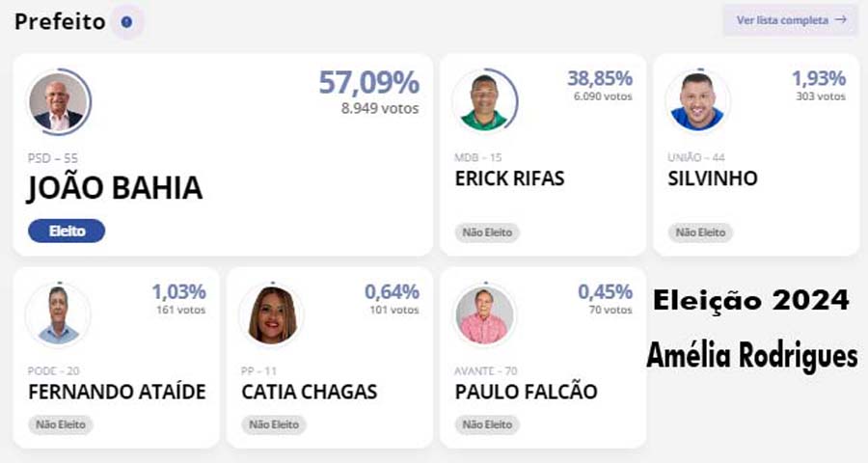Viewport: 868px width, 463px height.
Task: Click Fernando Ataíde's candidate photo
Action: click(58, 314)
